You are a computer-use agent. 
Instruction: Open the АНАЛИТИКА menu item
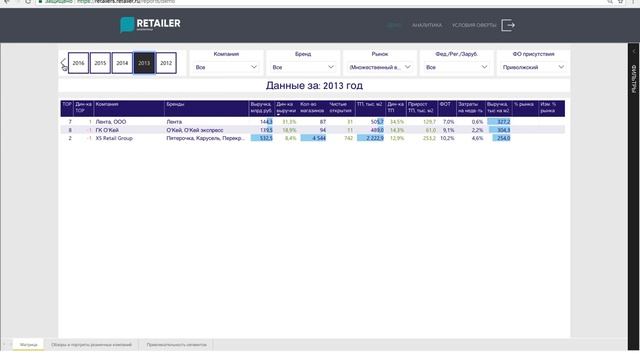point(427,25)
